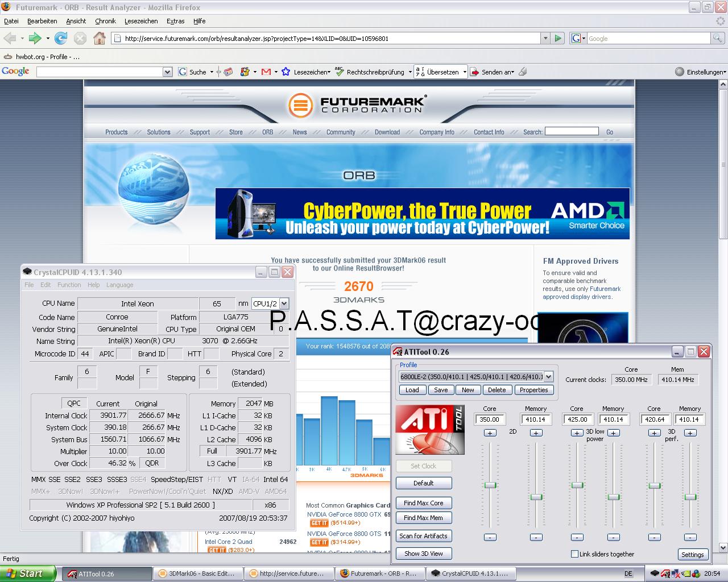Click the green Go arrow beside the address bar
728x582 pixels.
[558, 38]
